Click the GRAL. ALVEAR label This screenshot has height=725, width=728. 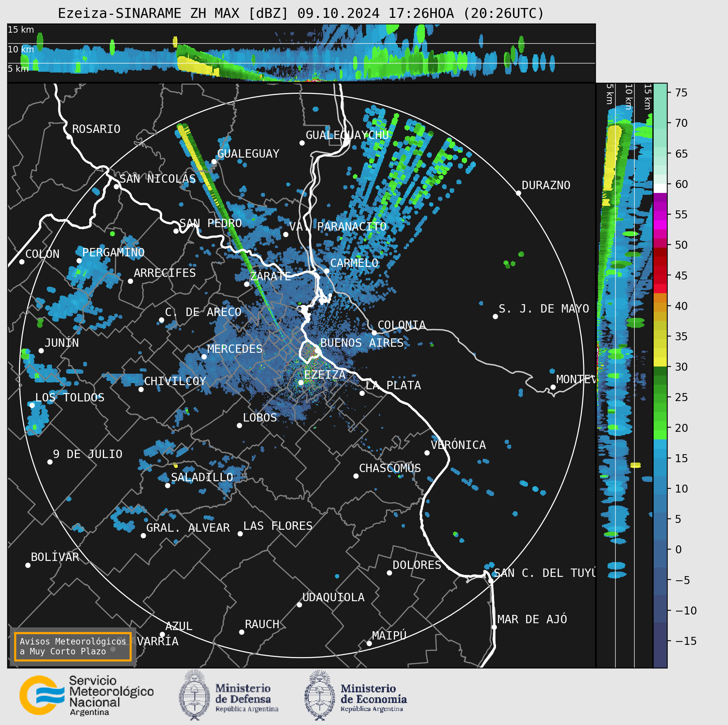188,528
